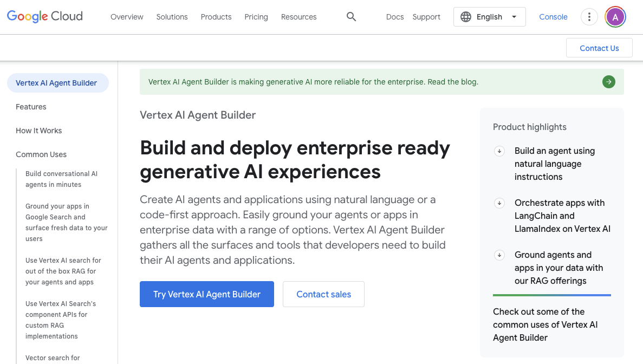The image size is (643, 364).
Task: Open the search magnifier icon
Action: tap(351, 17)
